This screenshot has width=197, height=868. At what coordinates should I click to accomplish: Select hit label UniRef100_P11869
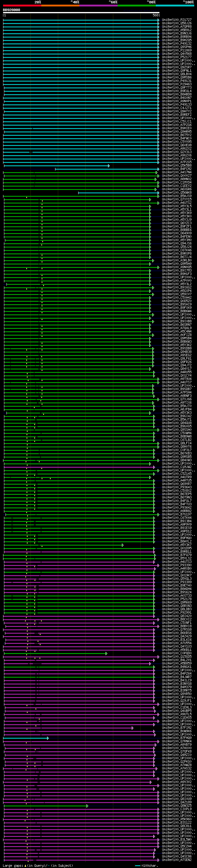176,50
